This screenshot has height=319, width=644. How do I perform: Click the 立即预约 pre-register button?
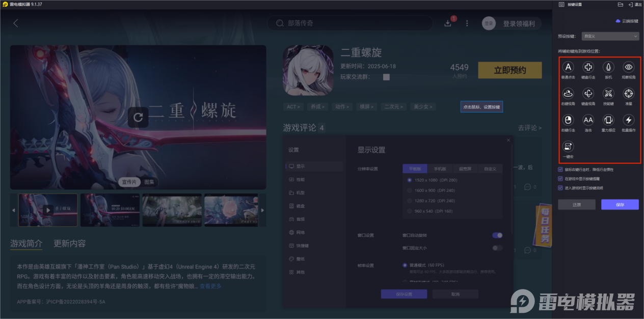(x=509, y=70)
